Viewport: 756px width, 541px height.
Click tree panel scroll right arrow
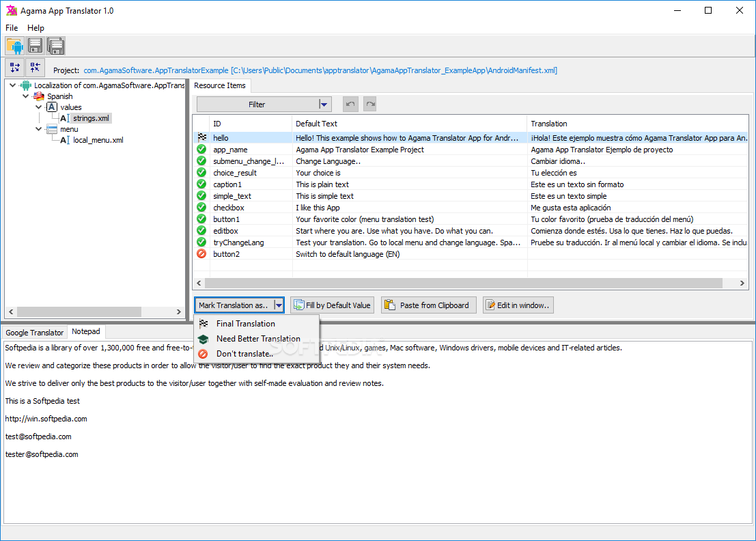(178, 312)
